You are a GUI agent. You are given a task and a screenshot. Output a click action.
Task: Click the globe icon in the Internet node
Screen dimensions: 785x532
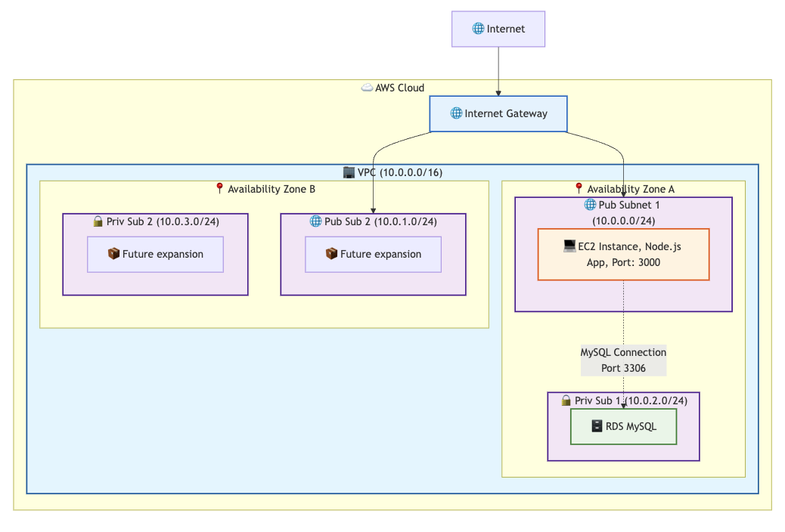point(478,29)
